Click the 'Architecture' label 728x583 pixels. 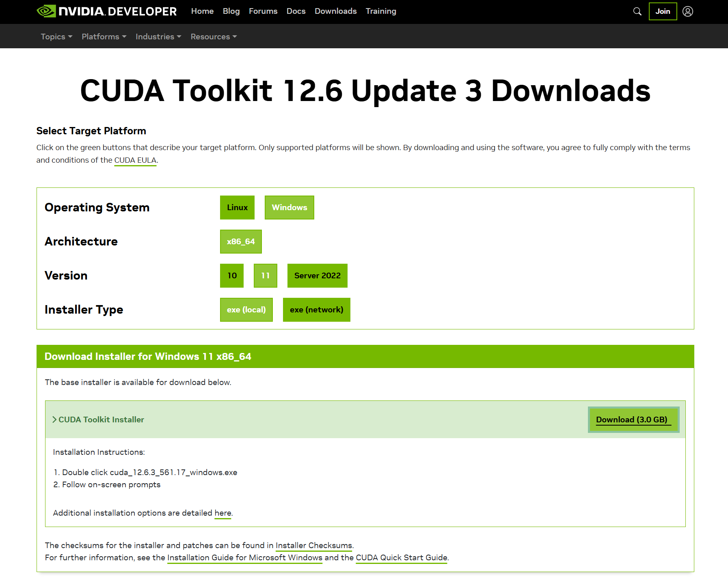pos(81,241)
